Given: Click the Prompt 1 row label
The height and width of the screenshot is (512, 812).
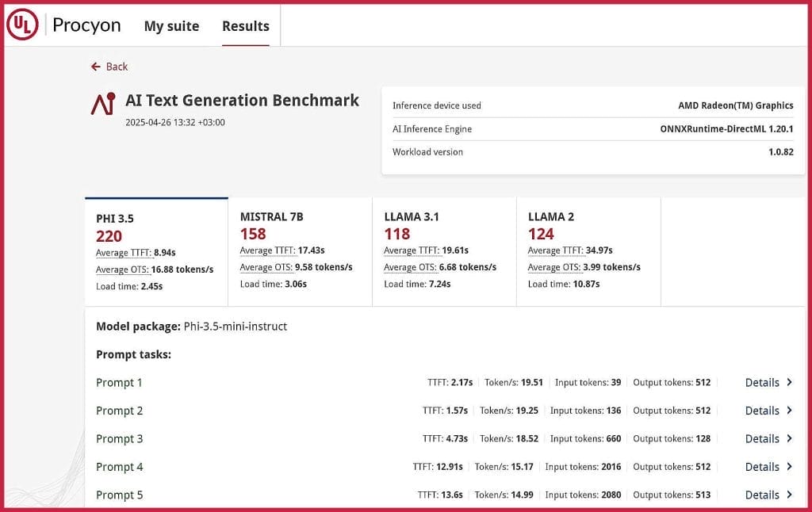Looking at the screenshot, I should pos(119,383).
